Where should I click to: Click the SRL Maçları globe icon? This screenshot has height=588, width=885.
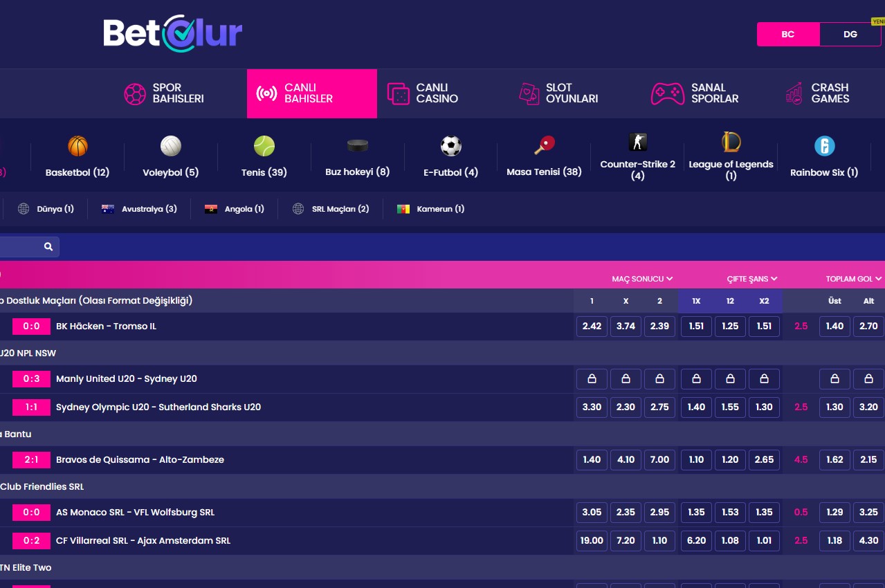click(299, 209)
